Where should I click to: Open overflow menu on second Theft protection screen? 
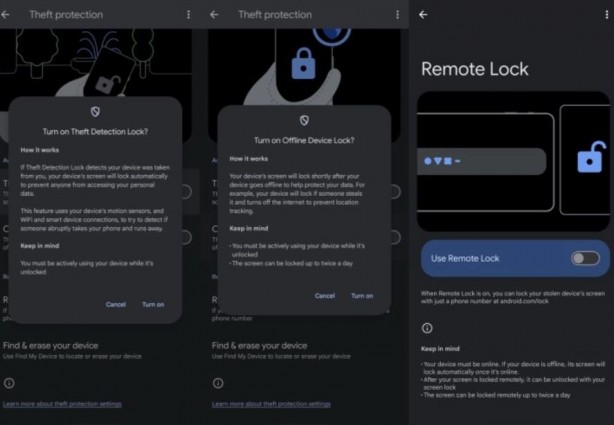click(397, 15)
